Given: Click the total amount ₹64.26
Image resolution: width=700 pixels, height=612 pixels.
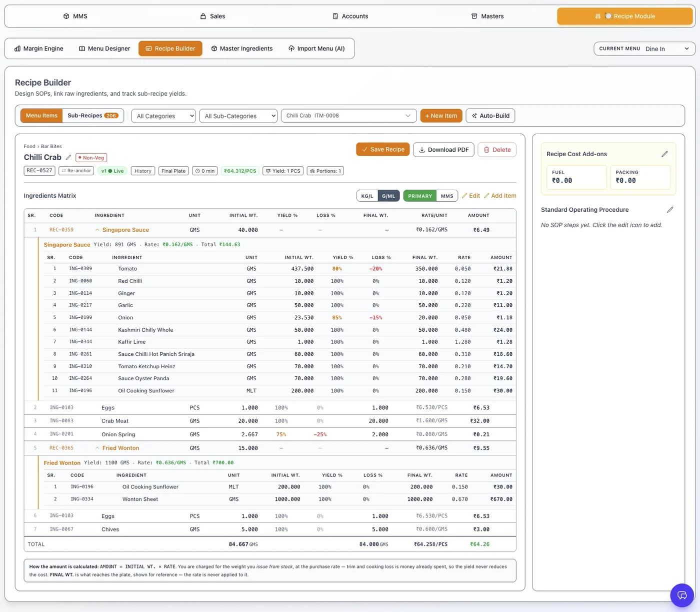Looking at the screenshot, I should coord(480,544).
